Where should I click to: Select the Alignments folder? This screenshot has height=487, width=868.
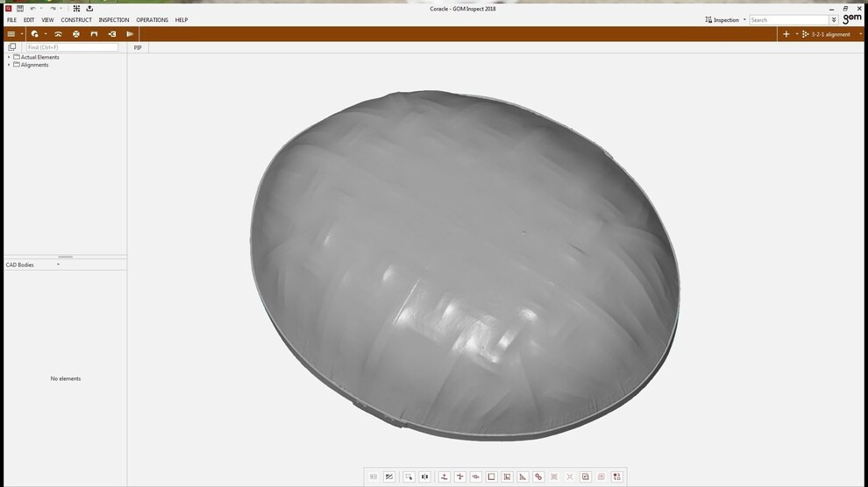tap(32, 65)
